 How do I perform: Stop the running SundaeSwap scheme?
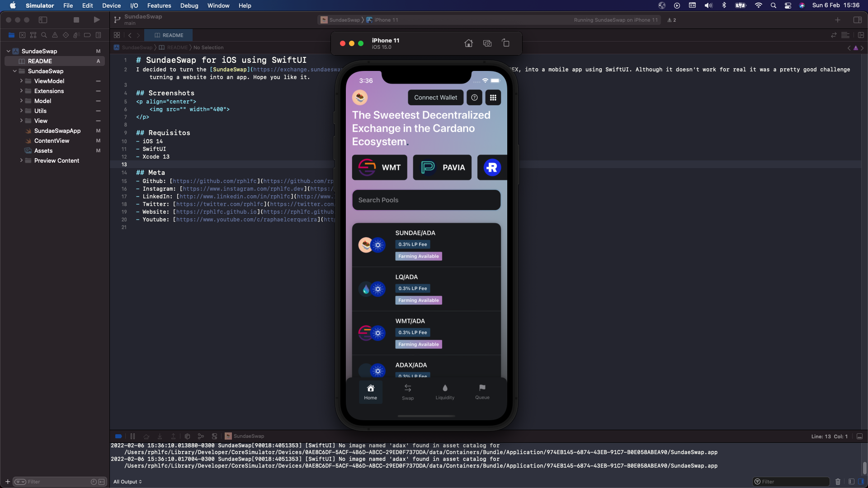coord(76,20)
